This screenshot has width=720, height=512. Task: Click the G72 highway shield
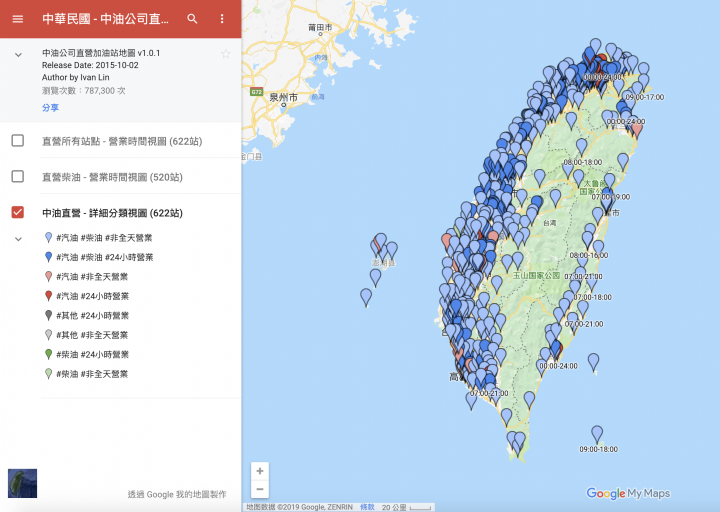[x=256, y=92]
